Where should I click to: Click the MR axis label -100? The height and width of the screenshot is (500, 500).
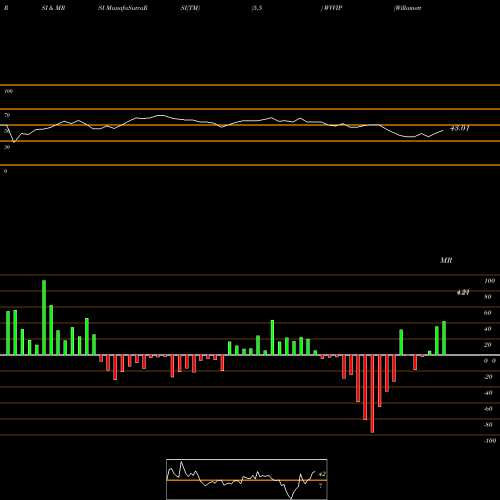coord(489,441)
